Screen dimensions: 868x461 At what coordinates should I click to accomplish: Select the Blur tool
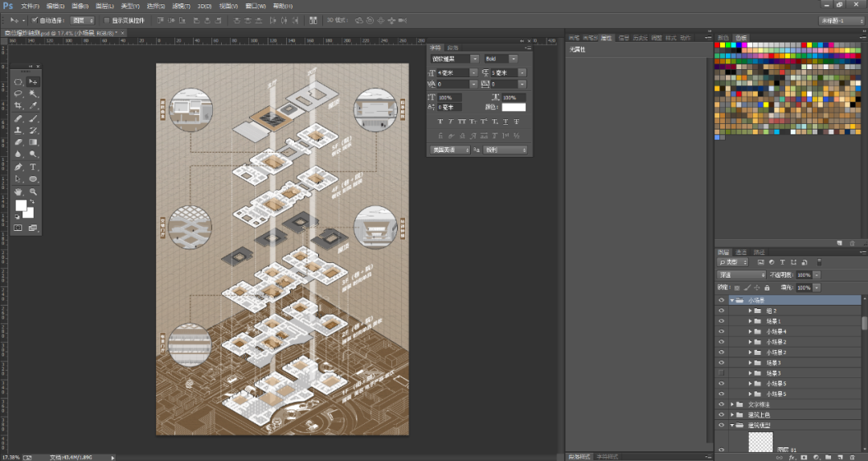[x=18, y=154]
